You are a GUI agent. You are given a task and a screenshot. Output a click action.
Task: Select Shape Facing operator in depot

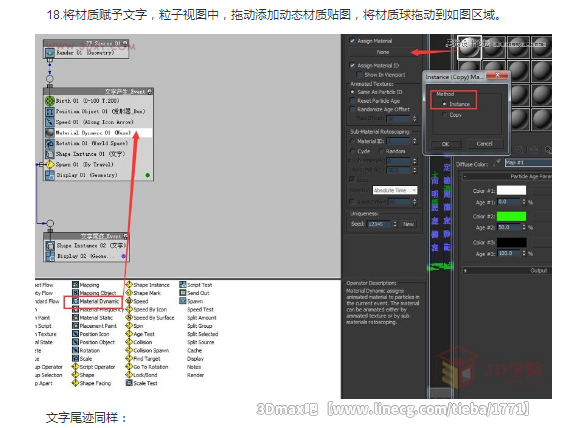point(91,383)
